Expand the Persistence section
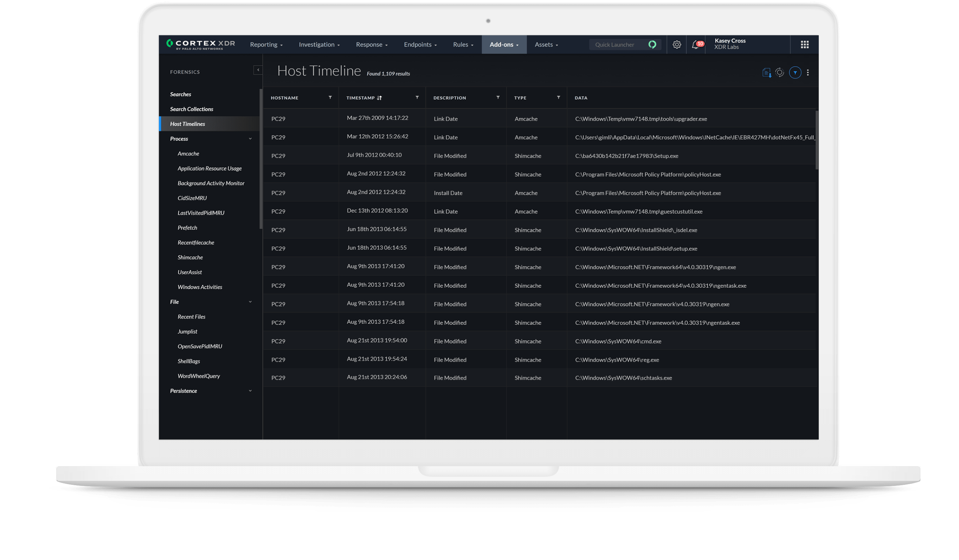Screen dimensions: 959x560 click(250, 391)
